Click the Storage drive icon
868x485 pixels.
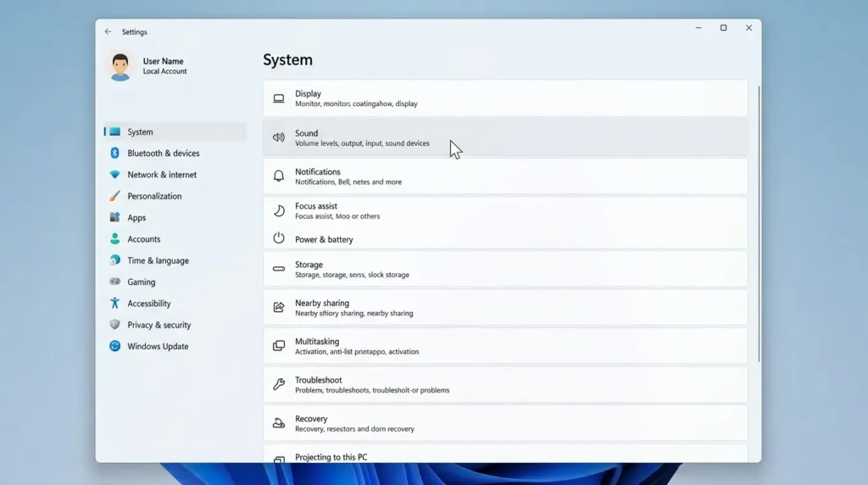tap(279, 269)
